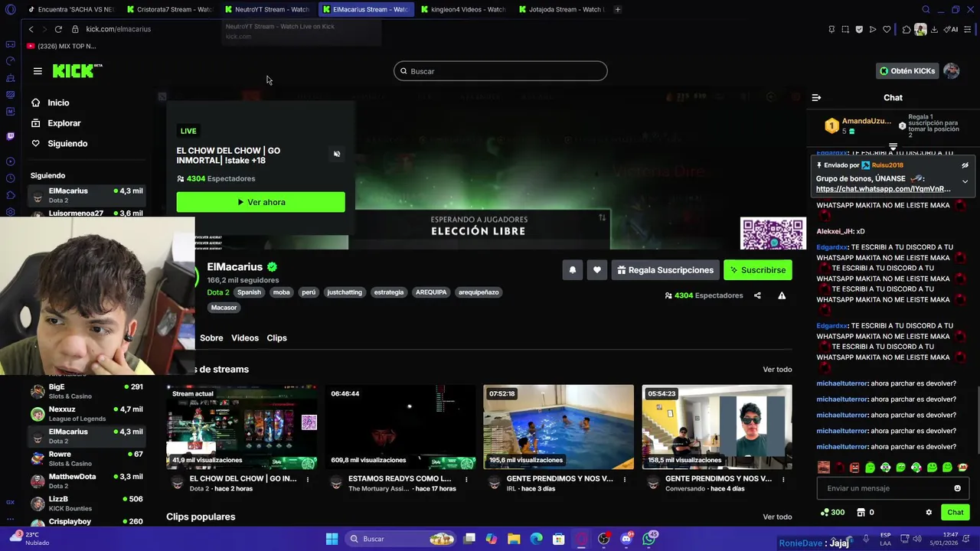Image resolution: width=980 pixels, height=551 pixels.
Task: Open the pinned WhatsApp chat link
Action: click(883, 189)
